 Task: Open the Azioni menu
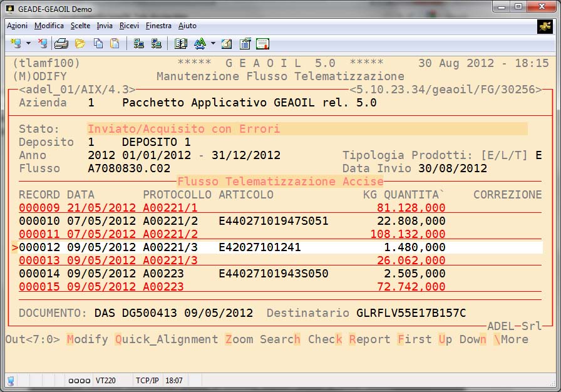[17, 26]
